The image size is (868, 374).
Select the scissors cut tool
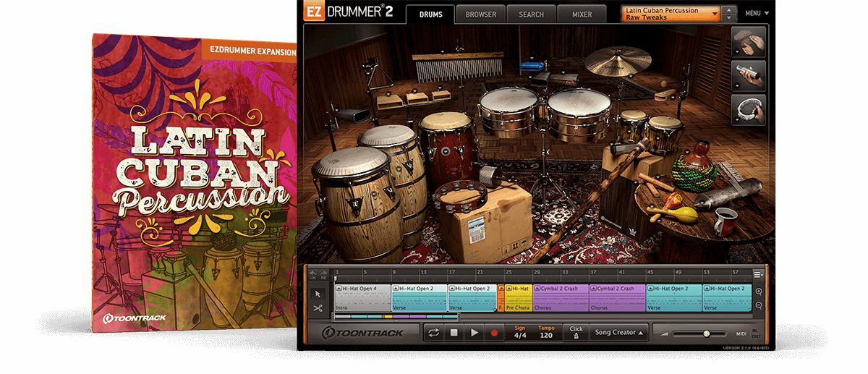click(318, 308)
